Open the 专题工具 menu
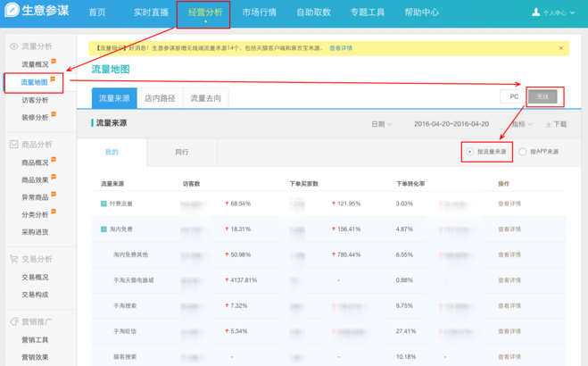 pyautogui.click(x=368, y=12)
